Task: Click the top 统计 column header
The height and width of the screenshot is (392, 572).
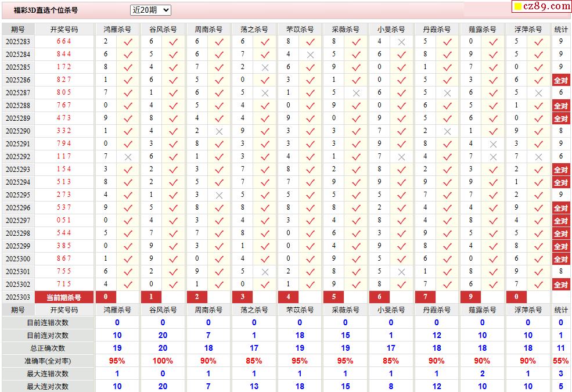Action: pyautogui.click(x=561, y=29)
